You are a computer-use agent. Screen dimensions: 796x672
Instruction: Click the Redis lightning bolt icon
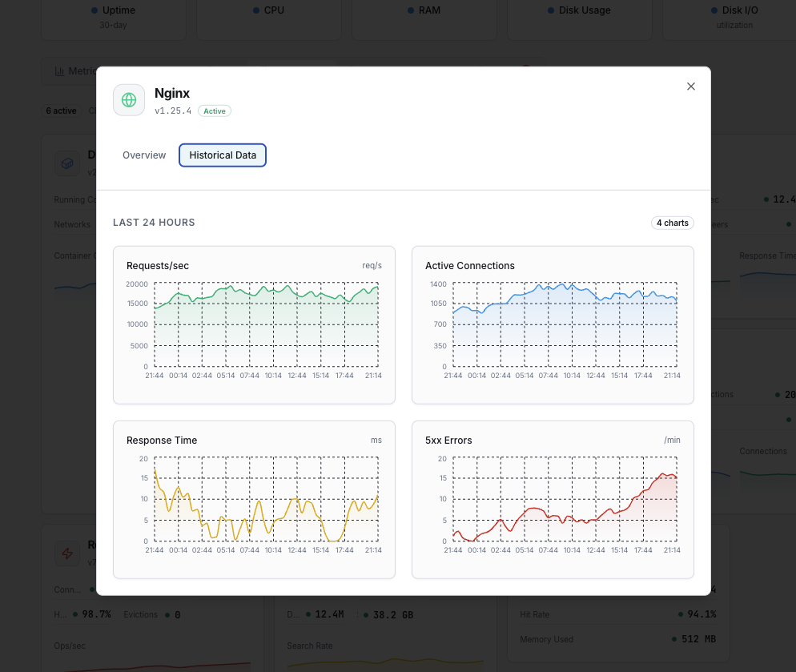click(67, 553)
